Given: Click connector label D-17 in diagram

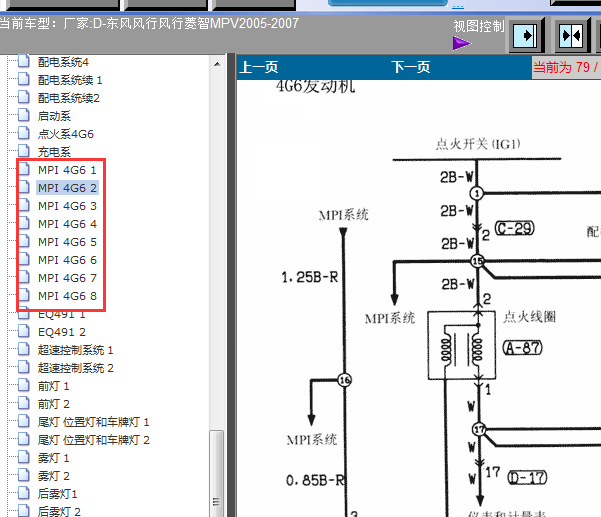Looking at the screenshot, I should coord(527,478).
